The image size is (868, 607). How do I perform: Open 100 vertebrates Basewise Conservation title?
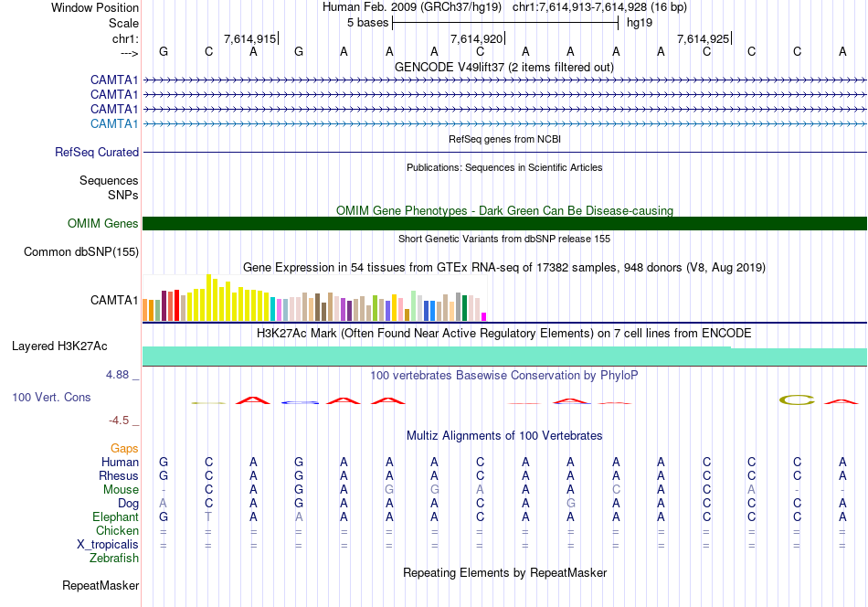pos(504,376)
